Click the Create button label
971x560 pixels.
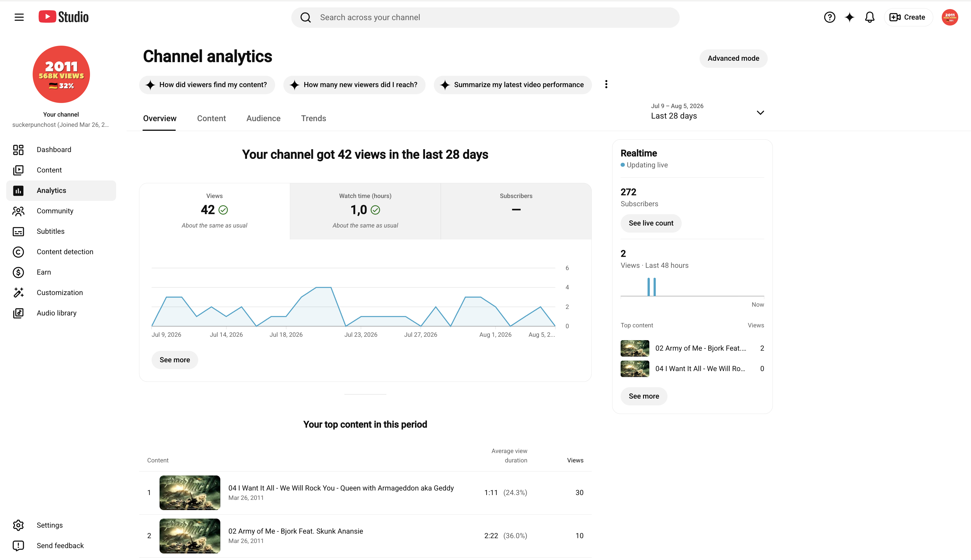[x=914, y=17]
